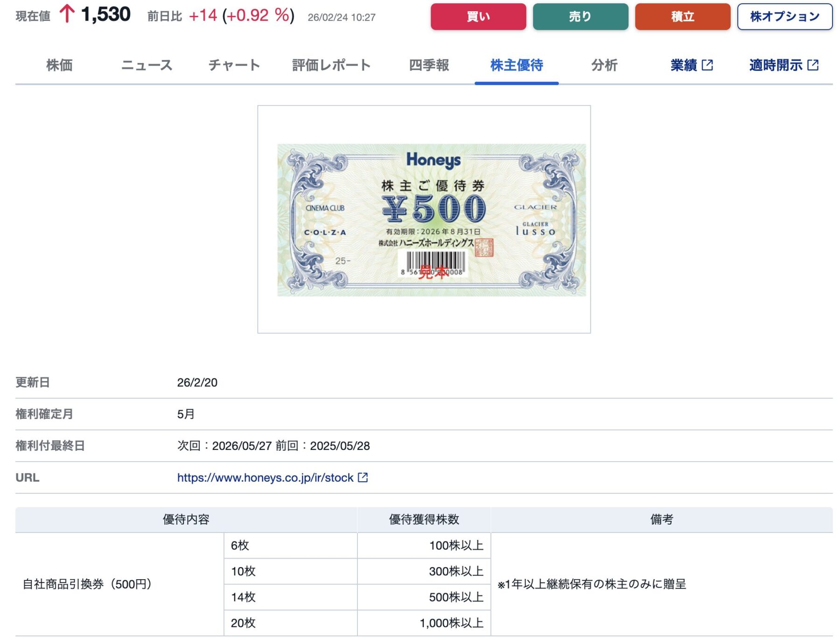Go to the チャート tab
This screenshot has width=840, height=638.
(x=234, y=65)
